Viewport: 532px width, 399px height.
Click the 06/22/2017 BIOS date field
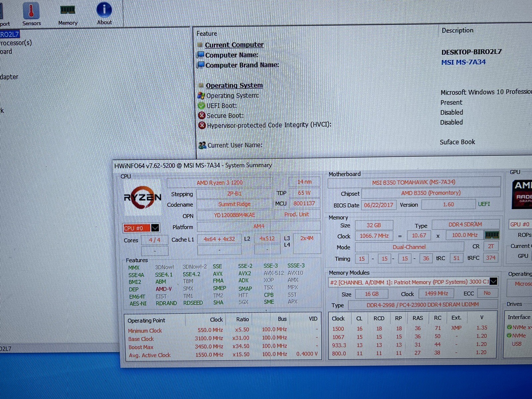click(378, 205)
